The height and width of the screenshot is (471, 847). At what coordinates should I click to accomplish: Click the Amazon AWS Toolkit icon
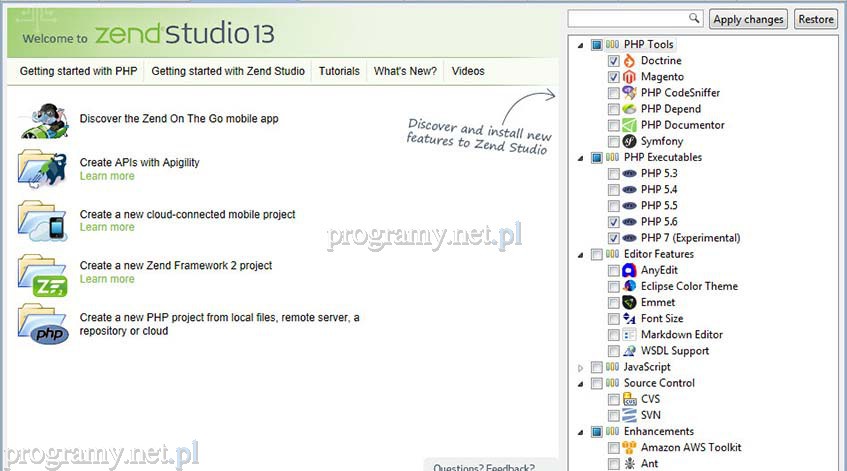pyautogui.click(x=629, y=448)
